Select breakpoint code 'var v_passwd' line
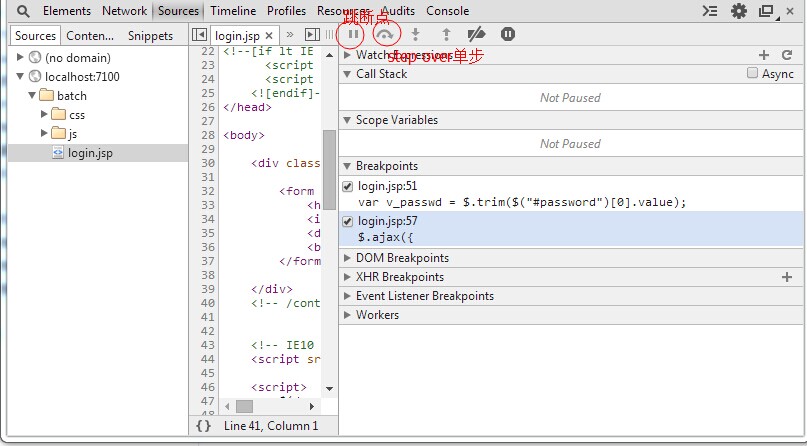807x446 pixels. click(522, 202)
